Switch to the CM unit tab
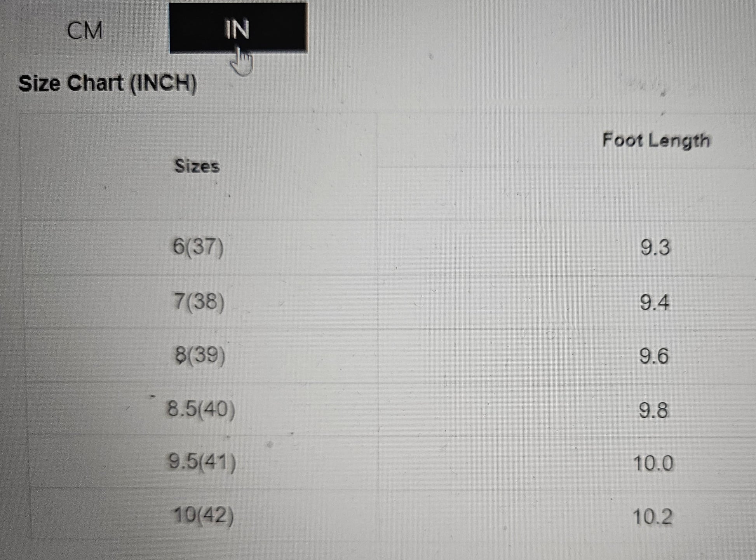The width and height of the screenshot is (756, 560). tap(84, 30)
